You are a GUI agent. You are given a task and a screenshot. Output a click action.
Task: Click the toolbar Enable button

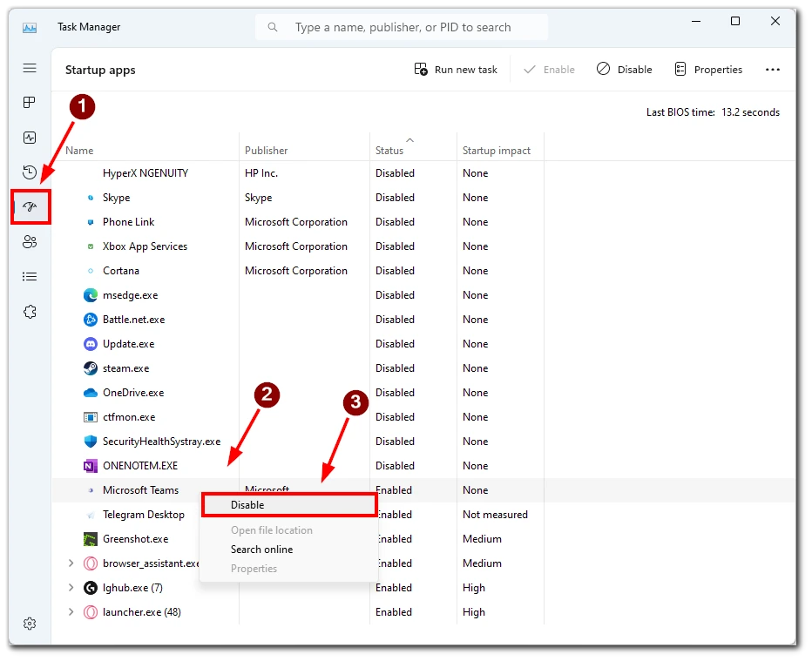pos(549,70)
